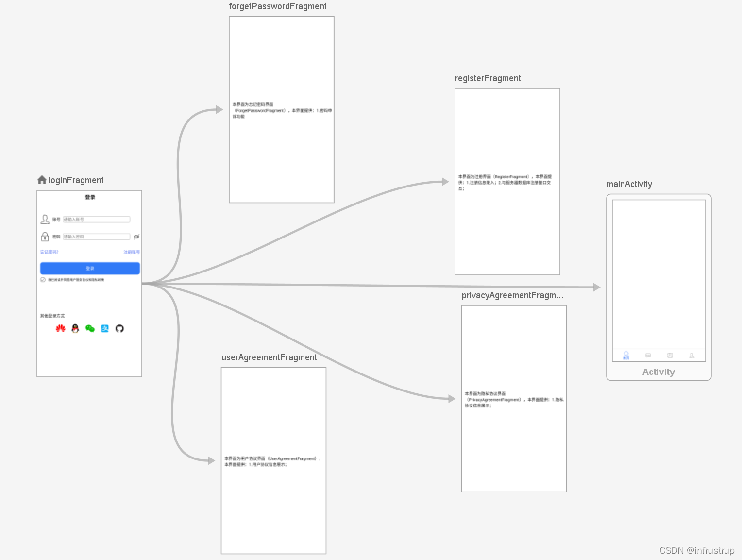The height and width of the screenshot is (560, 742).
Task: Toggle password visibility eye icon
Action: click(136, 237)
